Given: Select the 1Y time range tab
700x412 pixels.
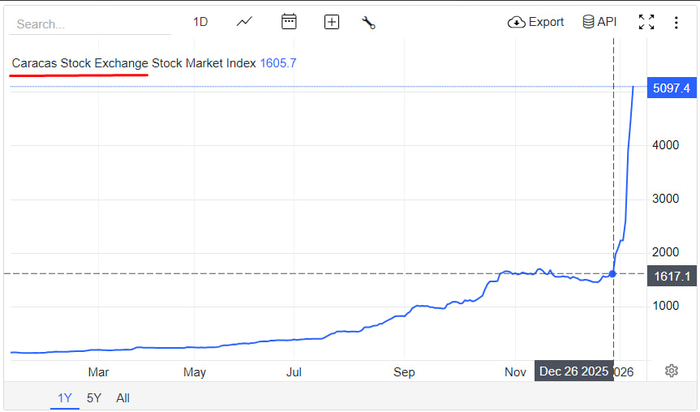Looking at the screenshot, I should [65, 398].
